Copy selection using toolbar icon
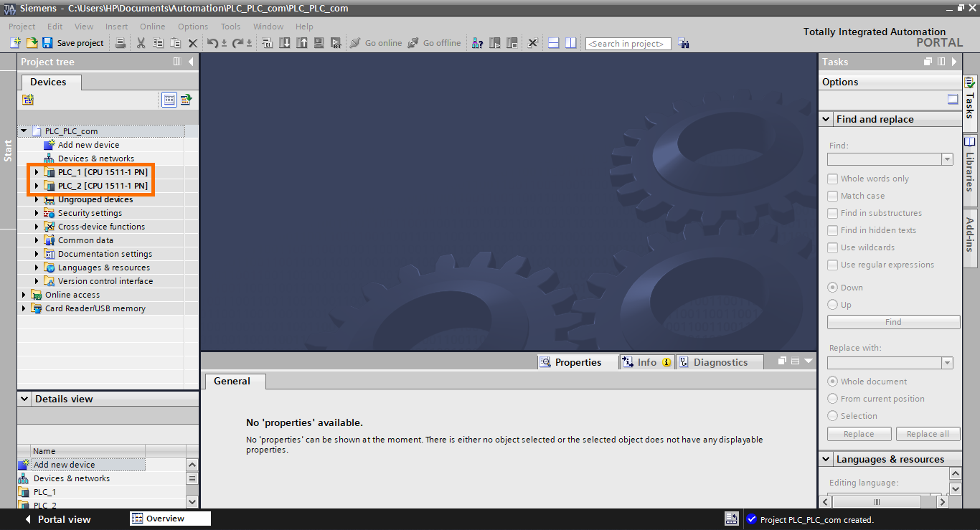 (158, 43)
